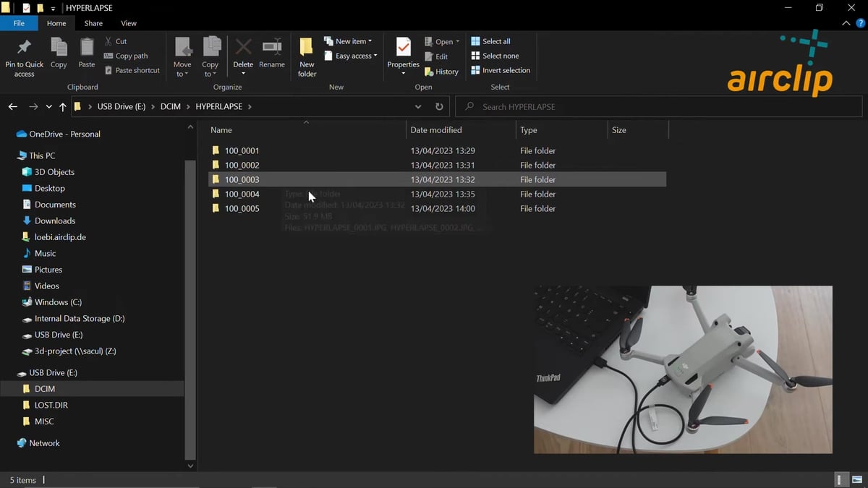Switch to large icons view in status bar

(856, 480)
